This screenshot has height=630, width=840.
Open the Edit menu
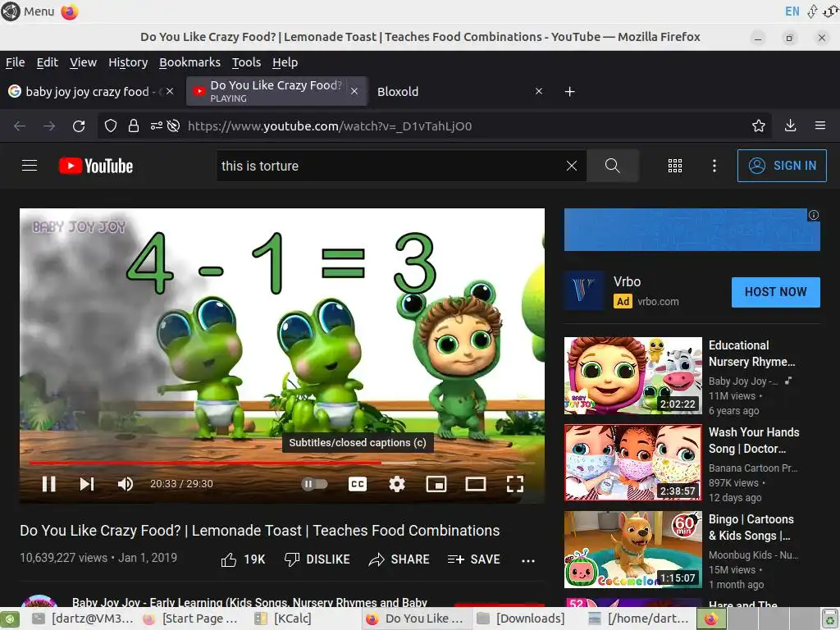point(47,62)
